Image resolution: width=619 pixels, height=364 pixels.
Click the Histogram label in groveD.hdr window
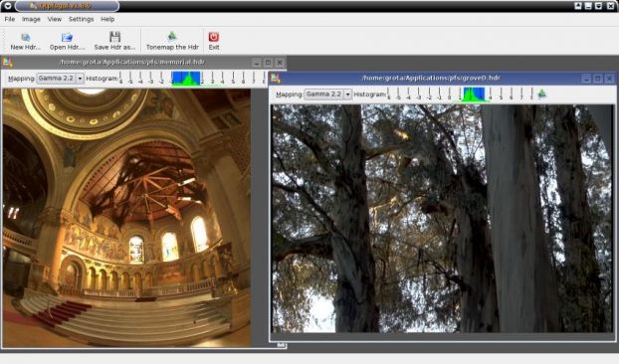369,94
